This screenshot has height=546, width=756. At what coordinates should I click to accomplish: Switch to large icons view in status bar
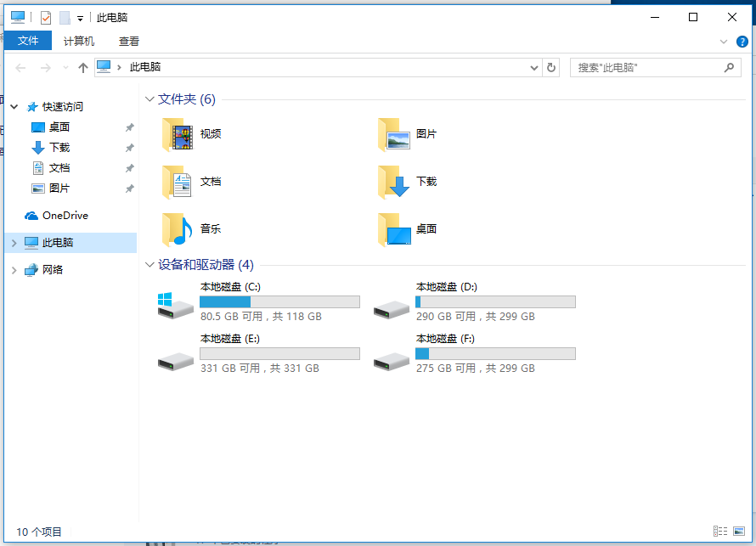(739, 531)
